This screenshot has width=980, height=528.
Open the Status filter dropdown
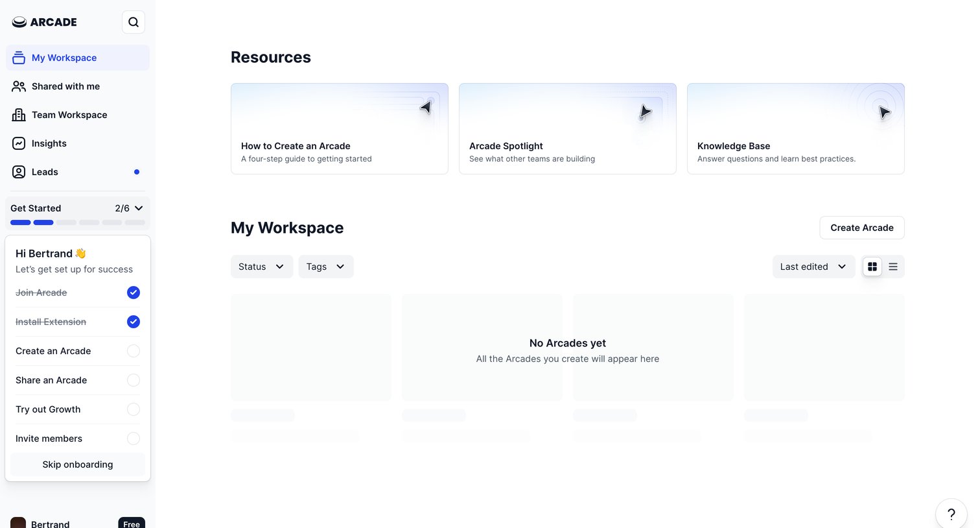point(262,267)
